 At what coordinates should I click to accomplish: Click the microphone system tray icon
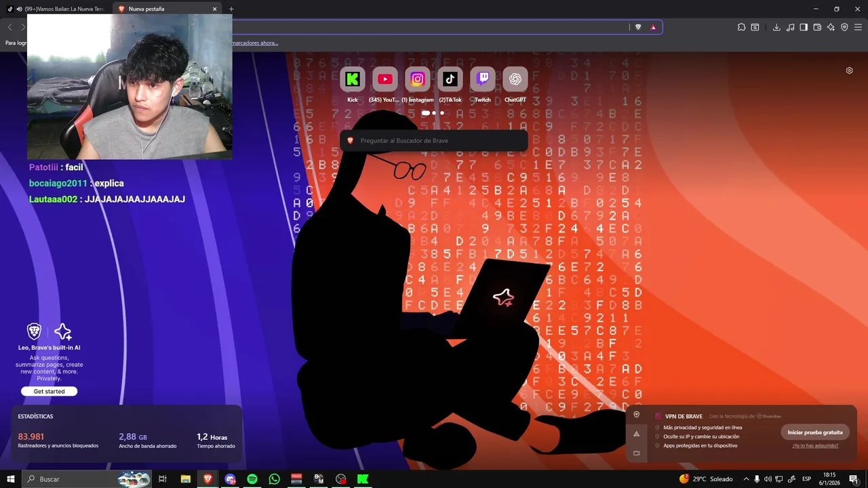pos(757,479)
